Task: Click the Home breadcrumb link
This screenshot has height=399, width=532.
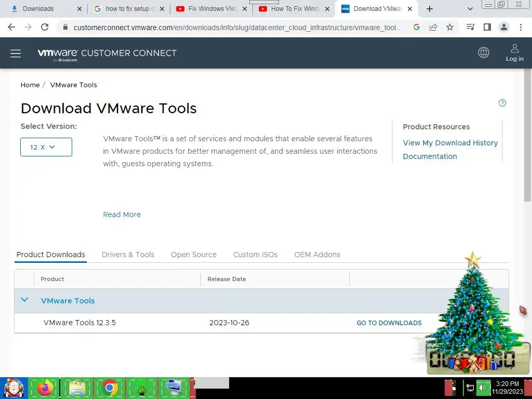Action: 30,85
